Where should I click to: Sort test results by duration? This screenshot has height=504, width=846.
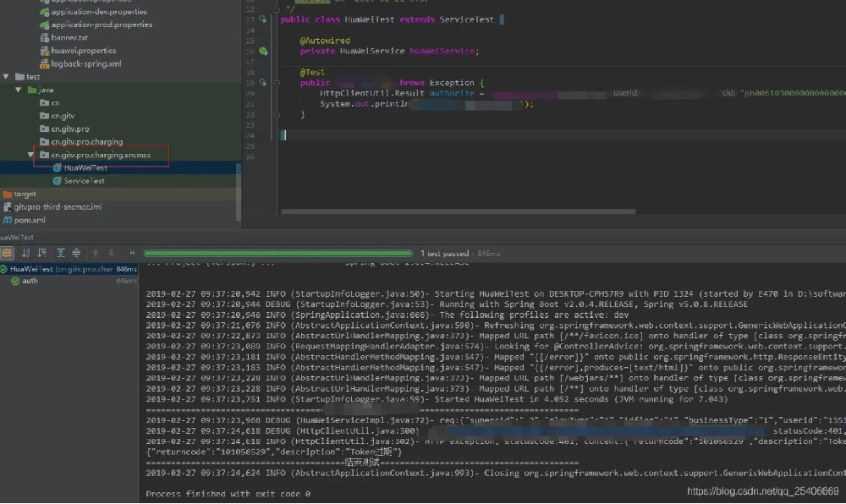pyautogui.click(x=42, y=253)
